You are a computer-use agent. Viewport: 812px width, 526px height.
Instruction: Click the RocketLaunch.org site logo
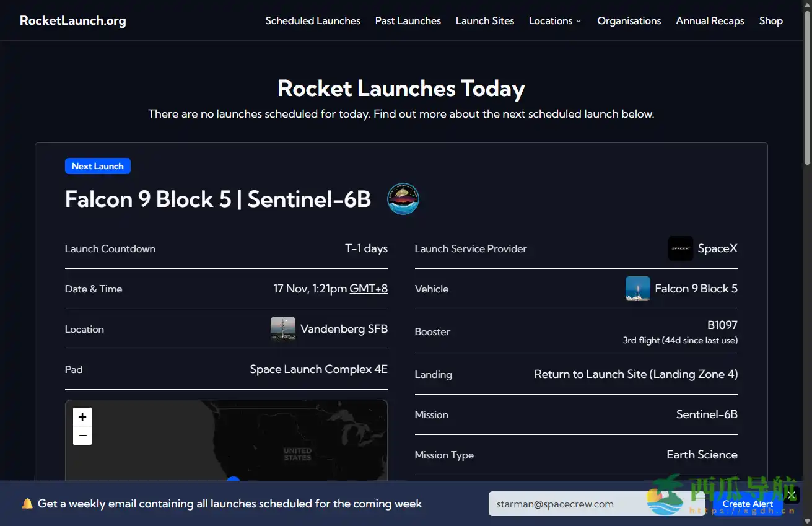(x=72, y=20)
